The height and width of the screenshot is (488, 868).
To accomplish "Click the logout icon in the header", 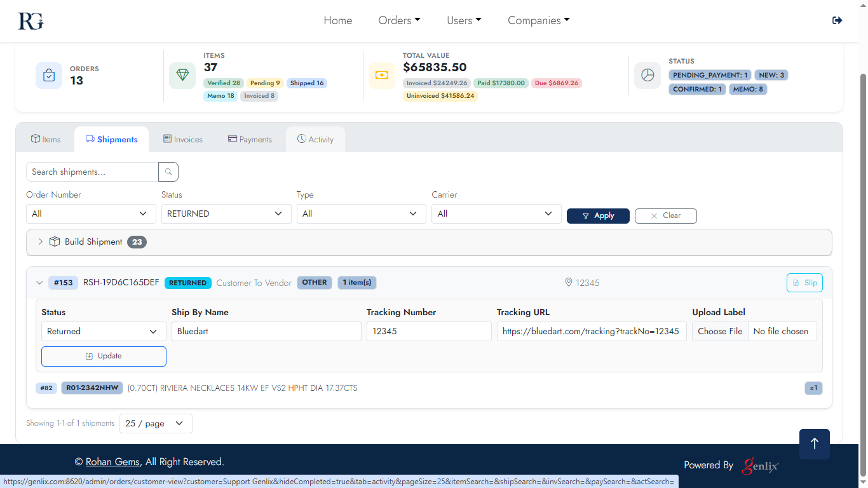I will [837, 20].
